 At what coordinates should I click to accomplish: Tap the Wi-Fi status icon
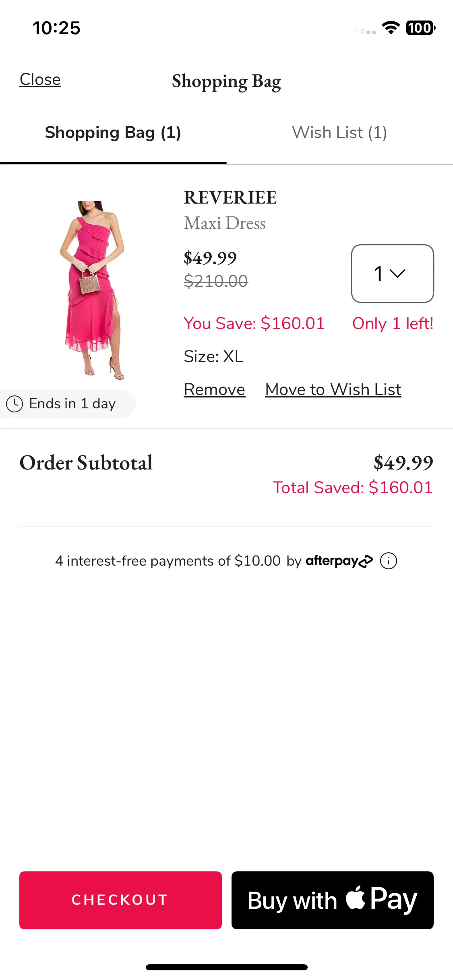pyautogui.click(x=391, y=28)
